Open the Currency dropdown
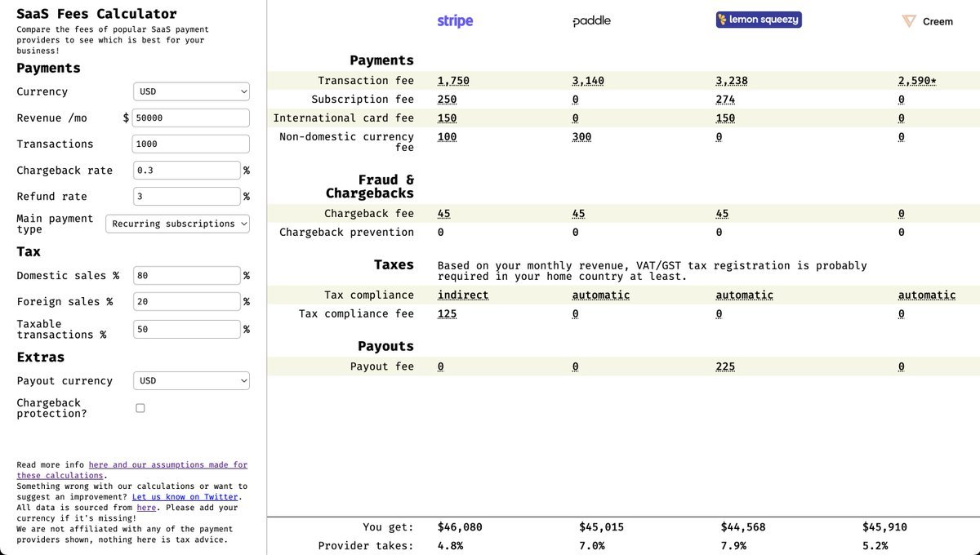 [191, 92]
